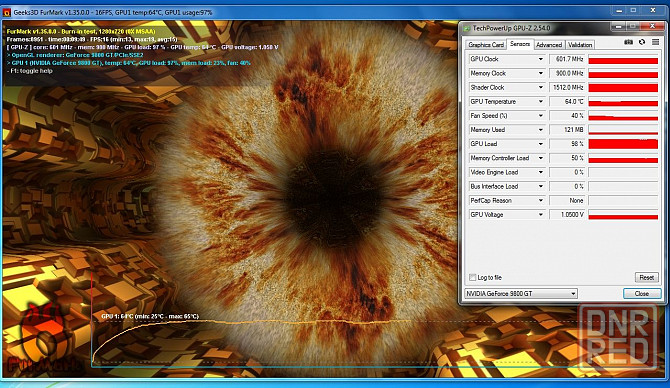Viewport: 670px width, 388px height.
Task: Click the Close button in GPU-Z
Action: click(642, 294)
